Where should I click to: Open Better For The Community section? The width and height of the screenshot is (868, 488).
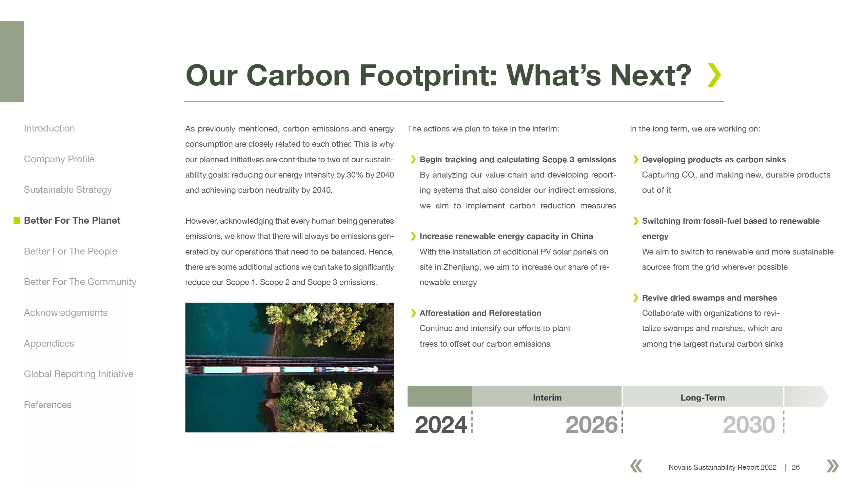[x=80, y=282]
